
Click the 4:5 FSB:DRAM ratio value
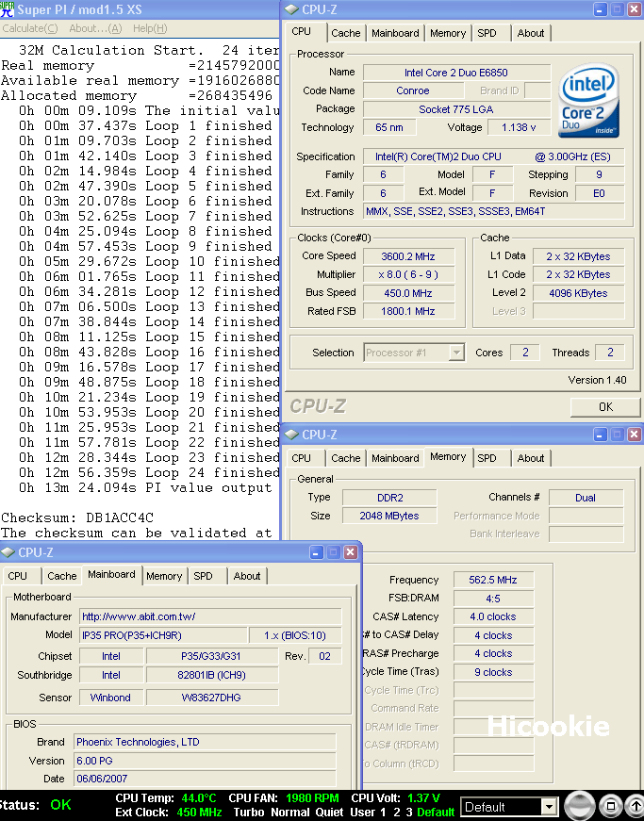[493, 598]
